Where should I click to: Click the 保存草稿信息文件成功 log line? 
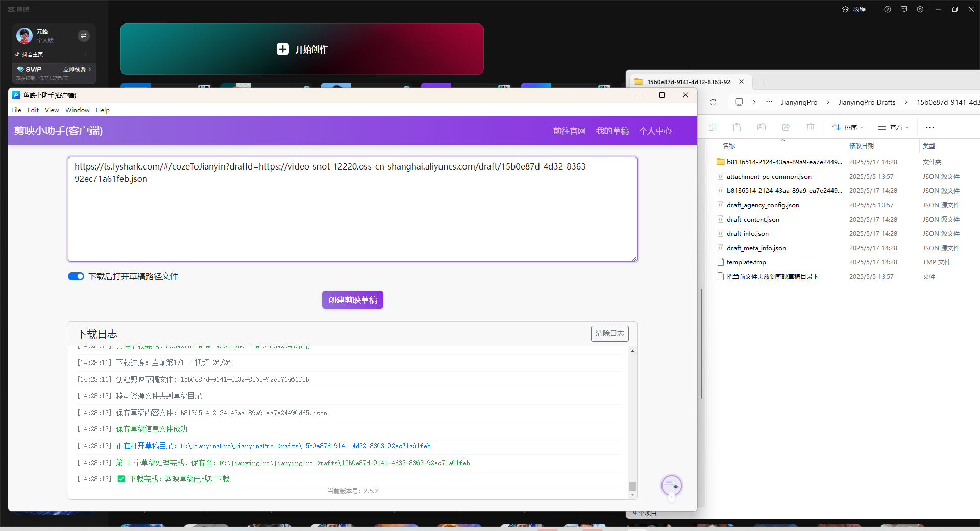point(152,429)
